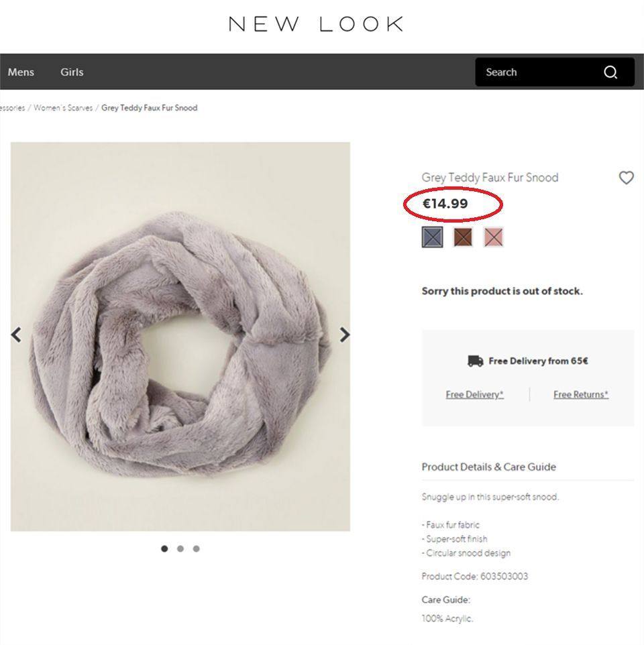Show previous product image arrow
Viewport: 644px width, 645px height.
[17, 335]
